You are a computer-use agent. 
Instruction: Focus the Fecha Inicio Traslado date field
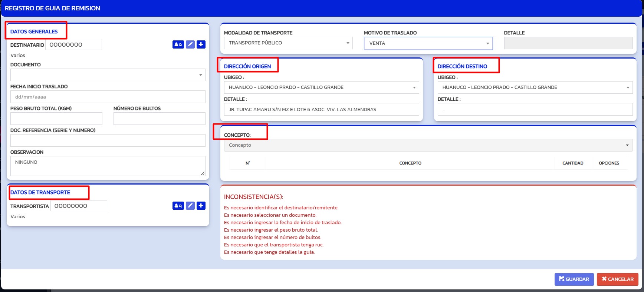(x=108, y=97)
